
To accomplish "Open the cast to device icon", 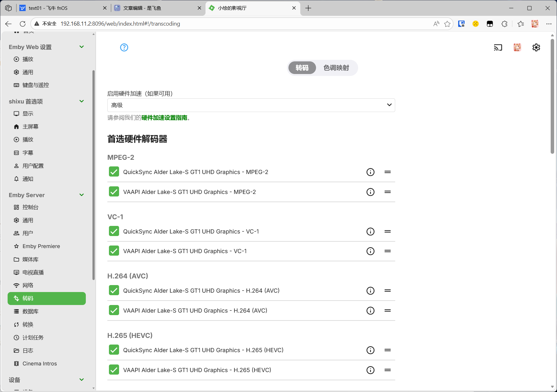I will point(498,47).
